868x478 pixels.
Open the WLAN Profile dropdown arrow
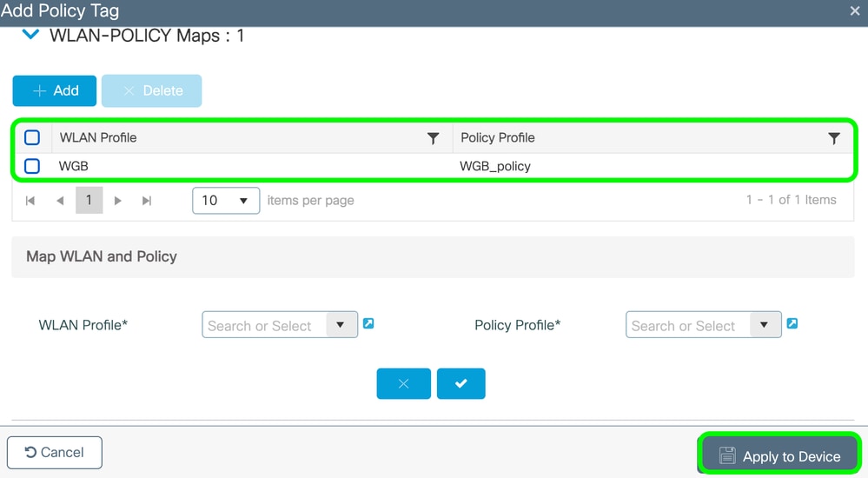[x=341, y=325]
